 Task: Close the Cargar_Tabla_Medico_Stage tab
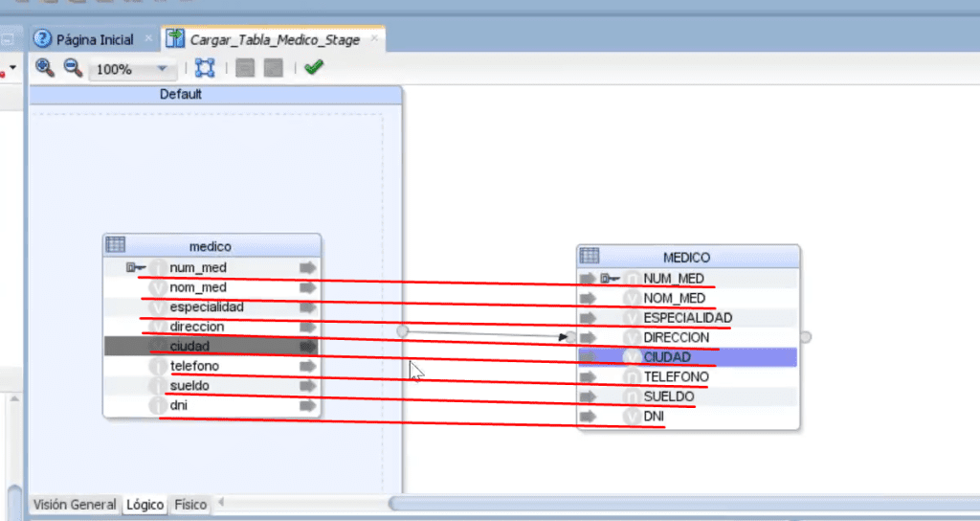coord(374,38)
